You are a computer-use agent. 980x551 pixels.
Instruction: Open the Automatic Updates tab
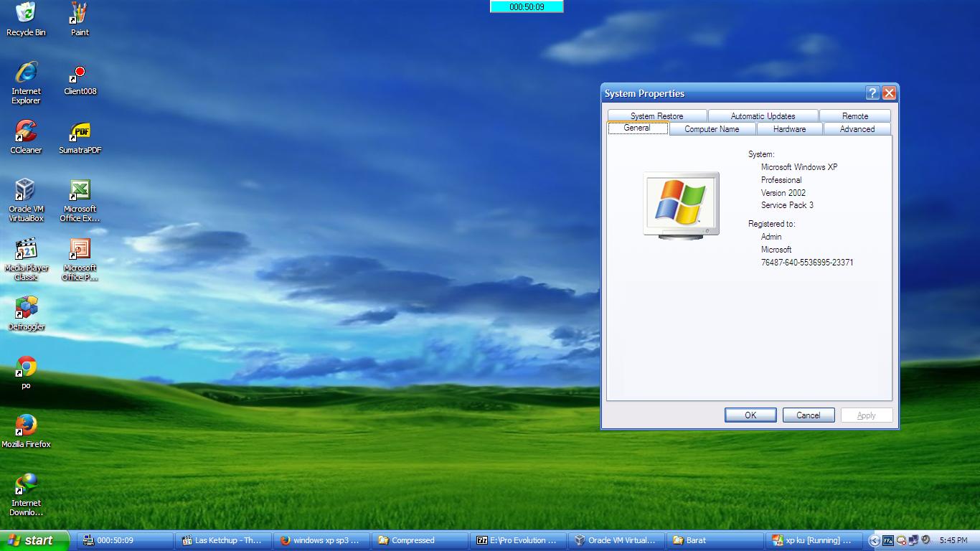[x=763, y=115]
